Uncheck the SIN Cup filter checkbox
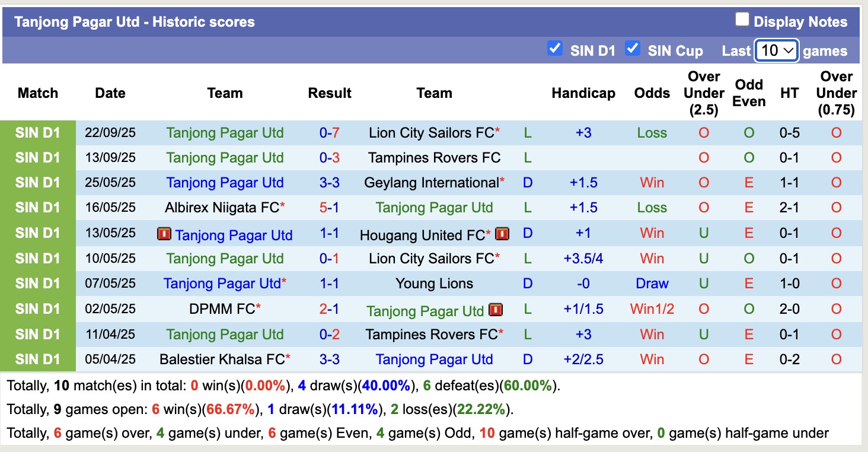The width and height of the screenshot is (868, 452). click(633, 49)
